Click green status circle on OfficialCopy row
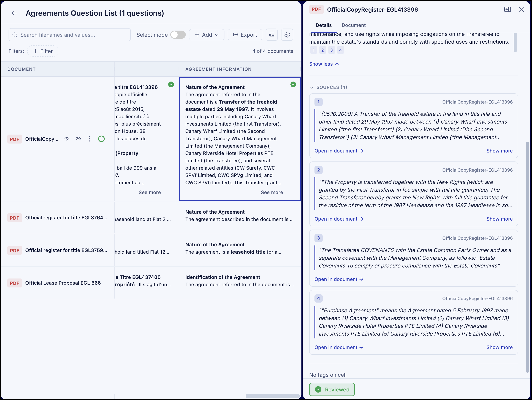532x400 pixels. pos(101,139)
